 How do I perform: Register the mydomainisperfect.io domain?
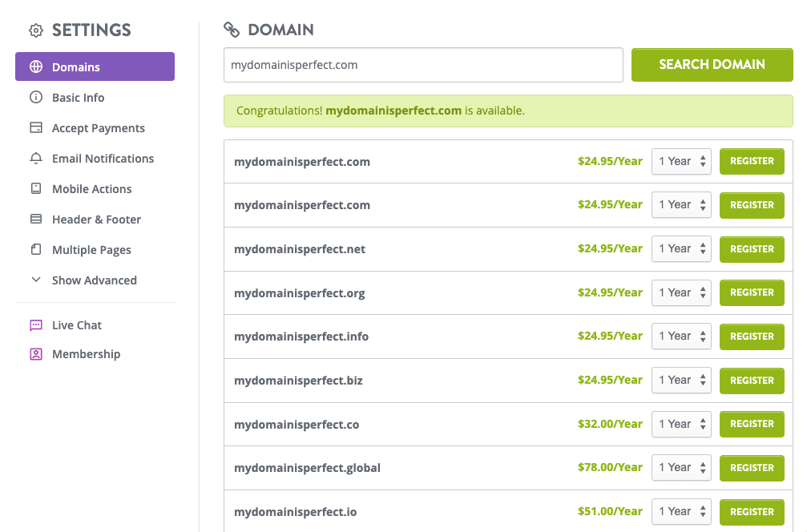click(x=752, y=512)
